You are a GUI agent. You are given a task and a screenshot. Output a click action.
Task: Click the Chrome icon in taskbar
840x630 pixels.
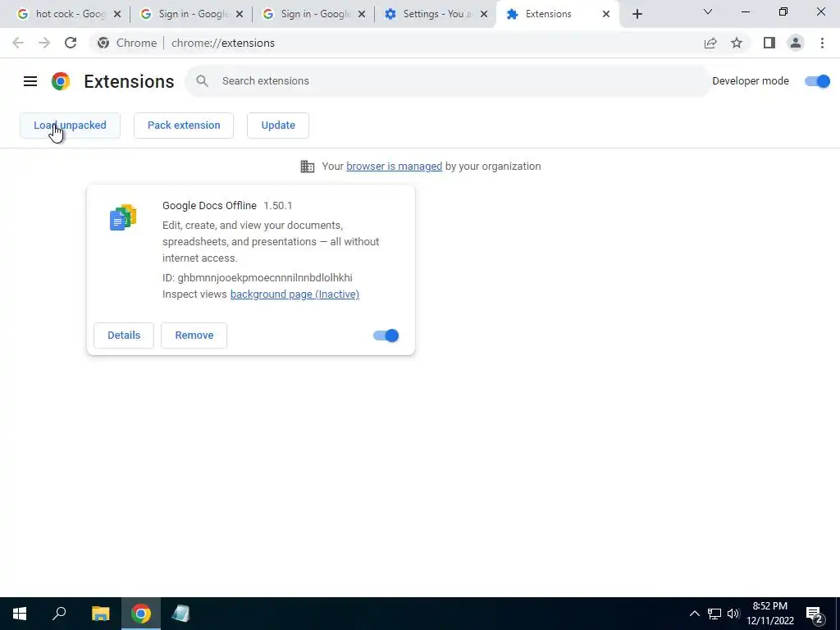pyautogui.click(x=141, y=614)
